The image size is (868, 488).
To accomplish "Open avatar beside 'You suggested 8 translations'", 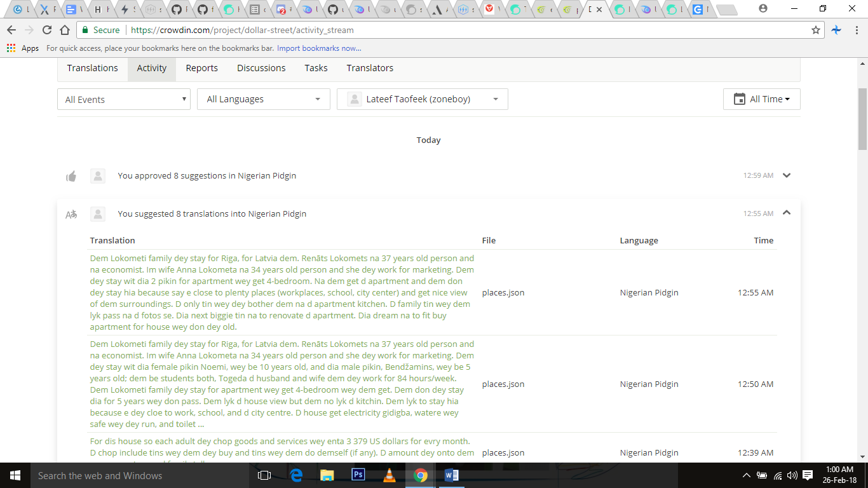I will (98, 214).
